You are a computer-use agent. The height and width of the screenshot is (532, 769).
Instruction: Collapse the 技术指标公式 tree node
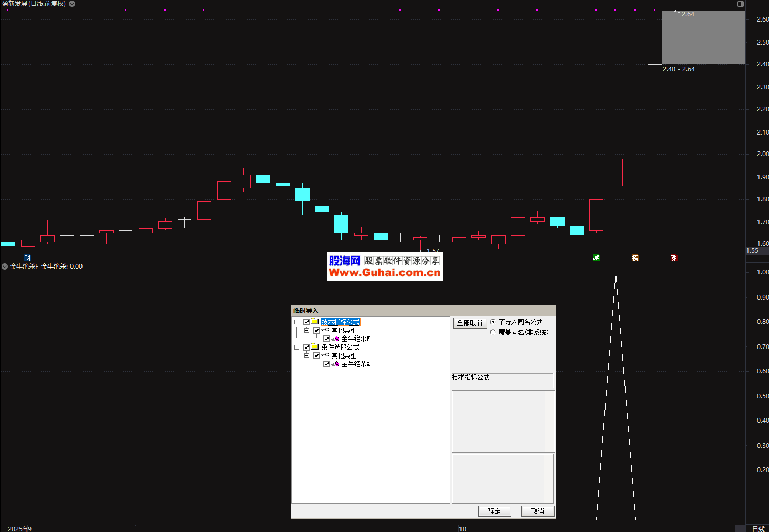click(x=297, y=322)
